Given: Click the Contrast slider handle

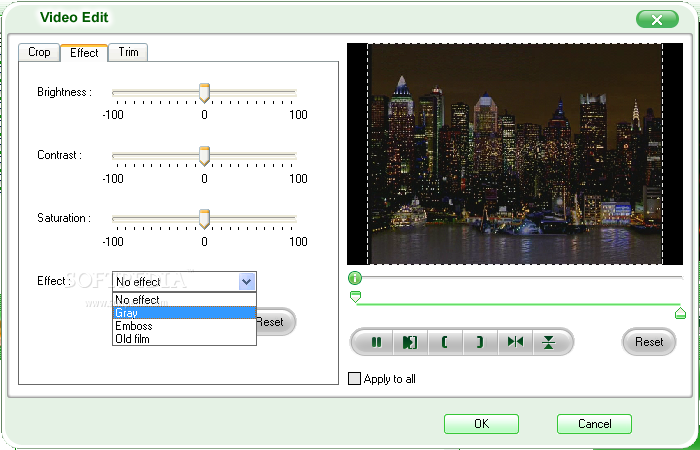Looking at the screenshot, I should coord(204,156).
